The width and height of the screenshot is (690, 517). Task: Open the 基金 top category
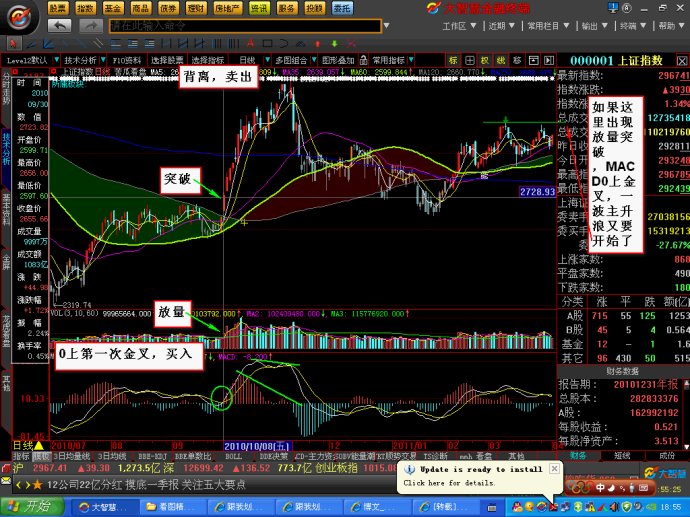point(113,8)
